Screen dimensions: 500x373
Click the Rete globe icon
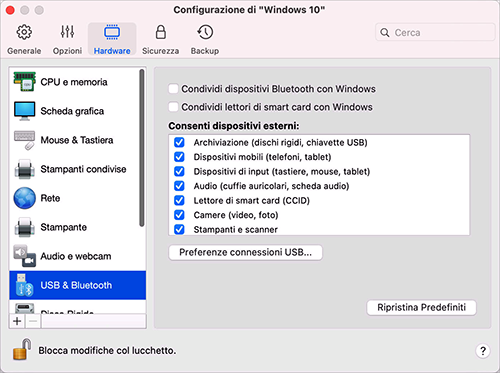pyautogui.click(x=25, y=198)
